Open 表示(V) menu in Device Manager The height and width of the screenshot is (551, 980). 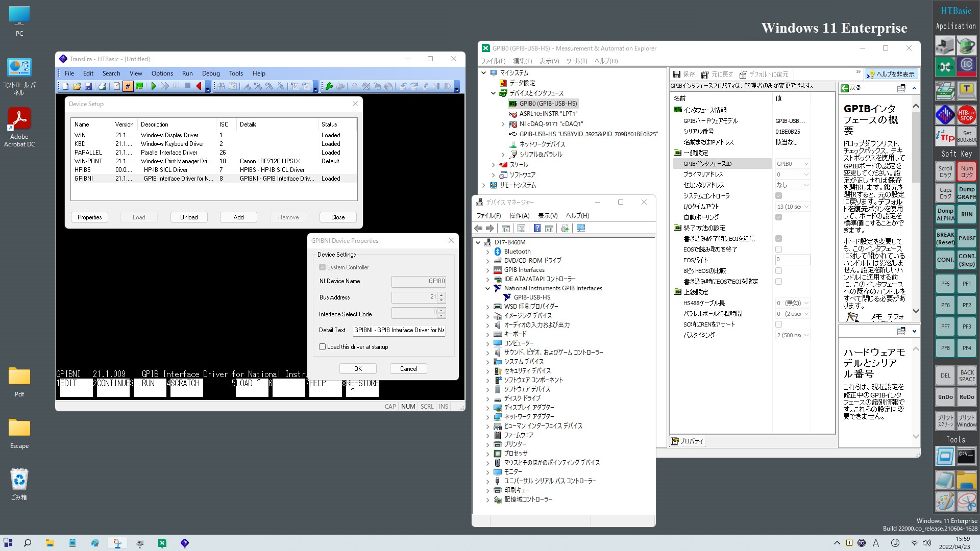[x=547, y=216]
